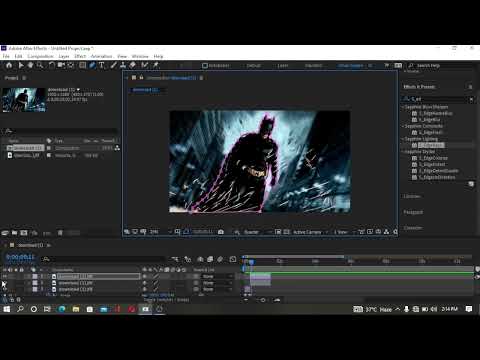Toggle mask and shape path visibility

point(186,232)
